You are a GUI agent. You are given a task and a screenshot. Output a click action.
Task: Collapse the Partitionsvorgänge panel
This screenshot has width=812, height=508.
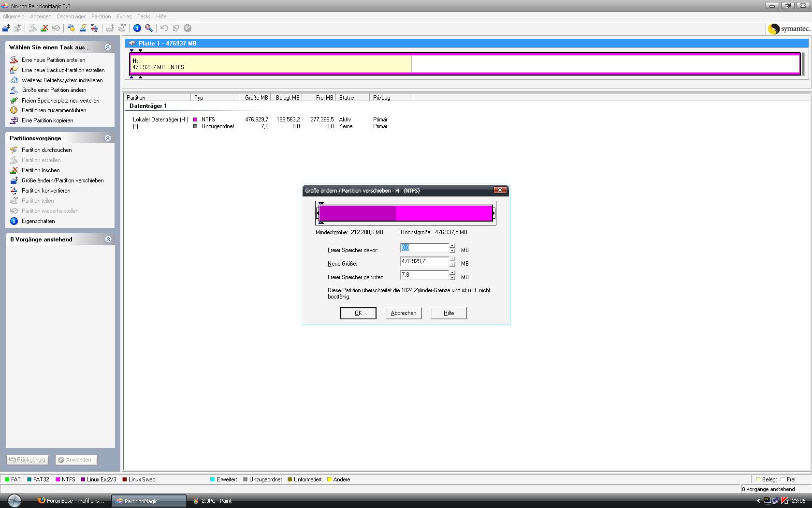(x=108, y=138)
